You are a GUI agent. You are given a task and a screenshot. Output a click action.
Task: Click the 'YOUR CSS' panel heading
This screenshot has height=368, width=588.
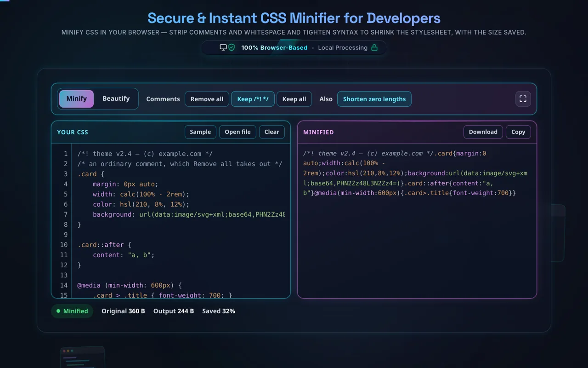pyautogui.click(x=73, y=132)
